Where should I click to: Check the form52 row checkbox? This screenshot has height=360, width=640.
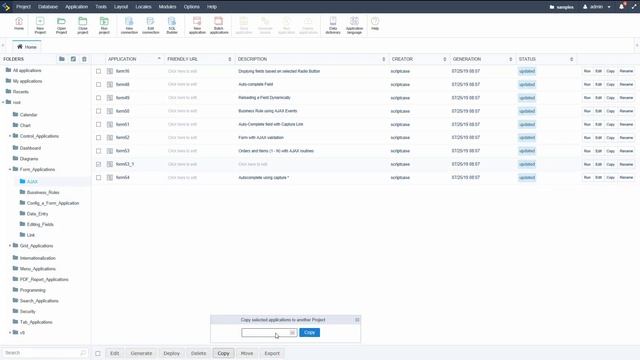(x=98, y=138)
